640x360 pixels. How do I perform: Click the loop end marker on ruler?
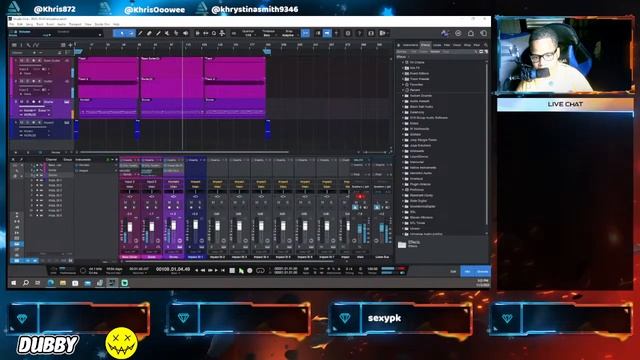pos(267,51)
